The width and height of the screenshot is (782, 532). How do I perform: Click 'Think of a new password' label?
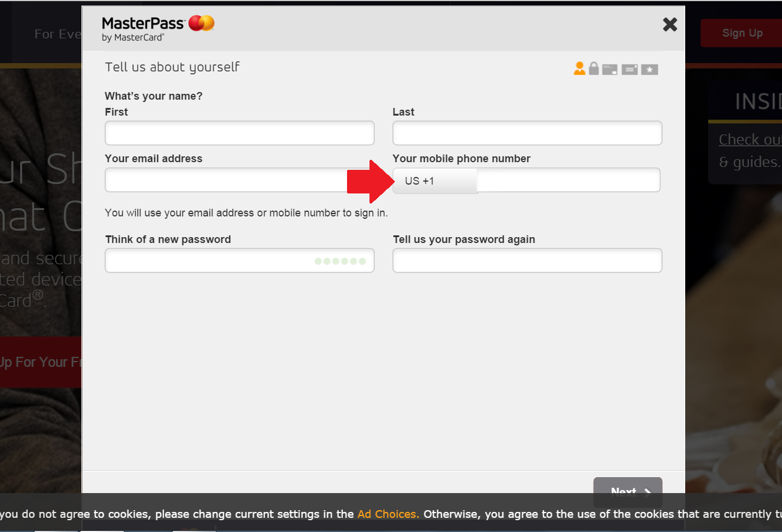(x=168, y=239)
